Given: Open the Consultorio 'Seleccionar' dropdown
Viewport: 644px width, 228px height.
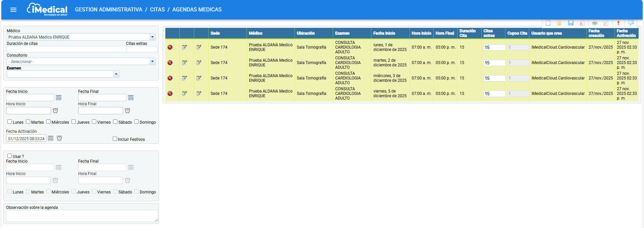Looking at the screenshot, I should pyautogui.click(x=152, y=61).
